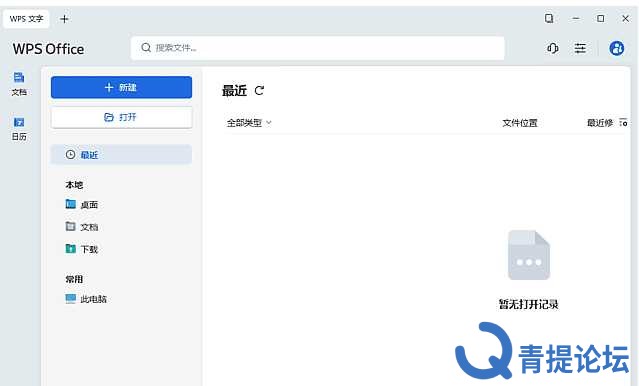Open the list filter options icon

[x=623, y=122]
